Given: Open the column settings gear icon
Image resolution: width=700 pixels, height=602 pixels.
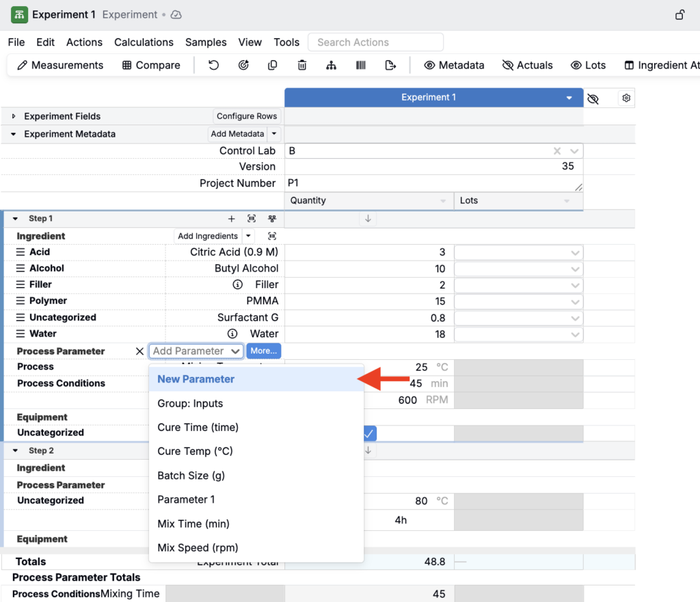Looking at the screenshot, I should click(x=626, y=98).
